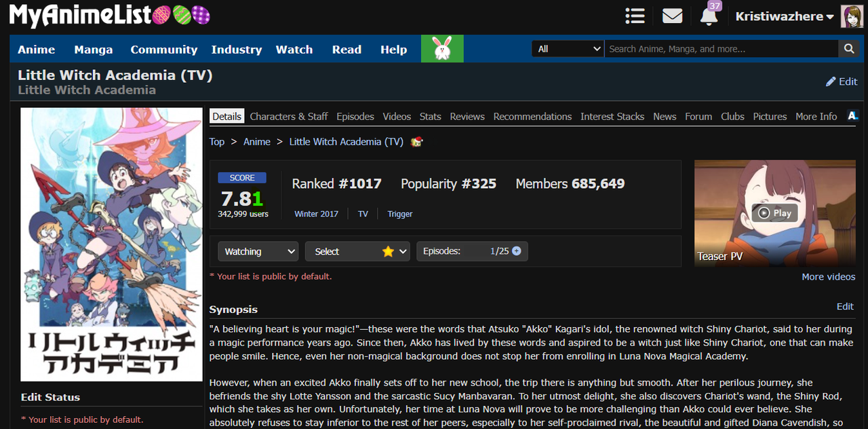Switch to Characters & Staff tab
868x429 pixels.
tap(289, 116)
